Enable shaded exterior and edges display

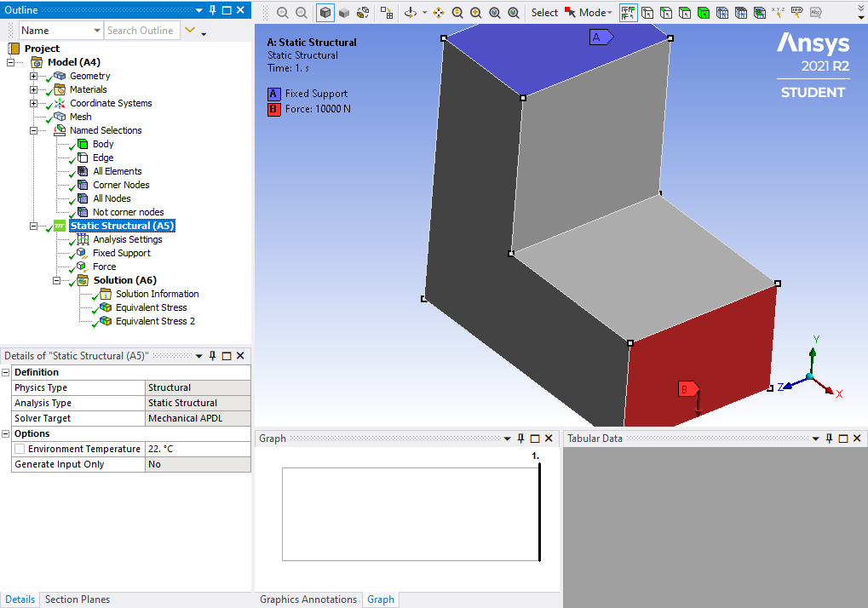pos(325,13)
